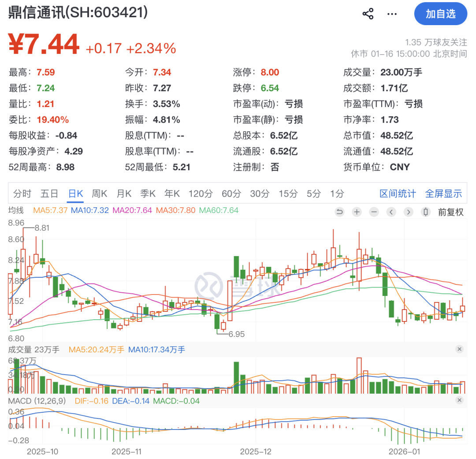Viewport: 476px width, 459px height.
Task: Select the candlestick style icon
Action: 425,212
